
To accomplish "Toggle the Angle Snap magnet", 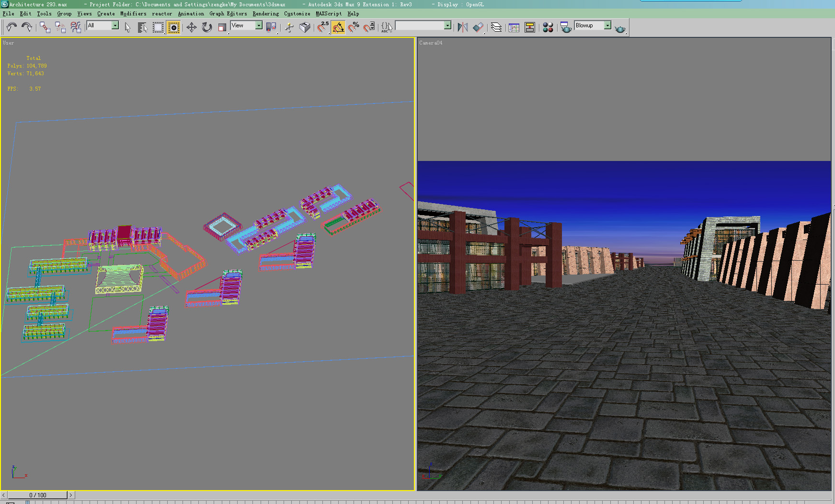I will pos(338,27).
